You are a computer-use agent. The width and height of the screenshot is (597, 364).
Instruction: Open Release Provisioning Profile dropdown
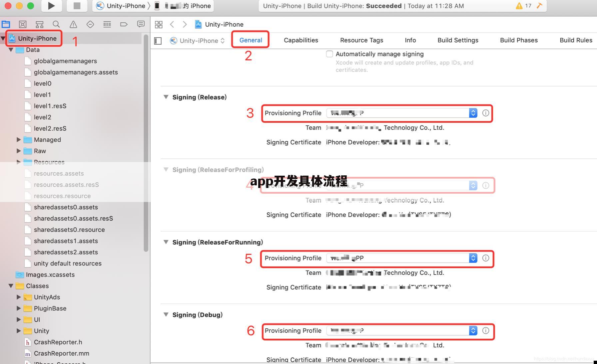pyautogui.click(x=402, y=113)
